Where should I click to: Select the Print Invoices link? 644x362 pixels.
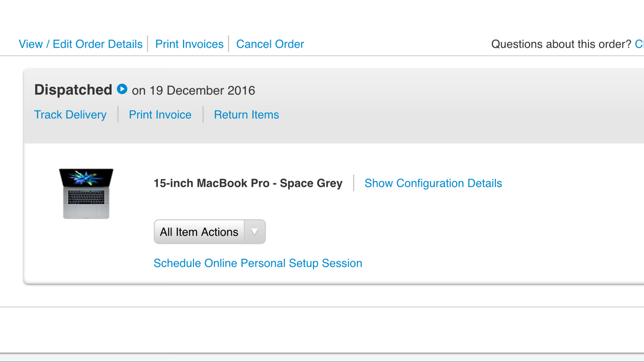[x=189, y=44]
